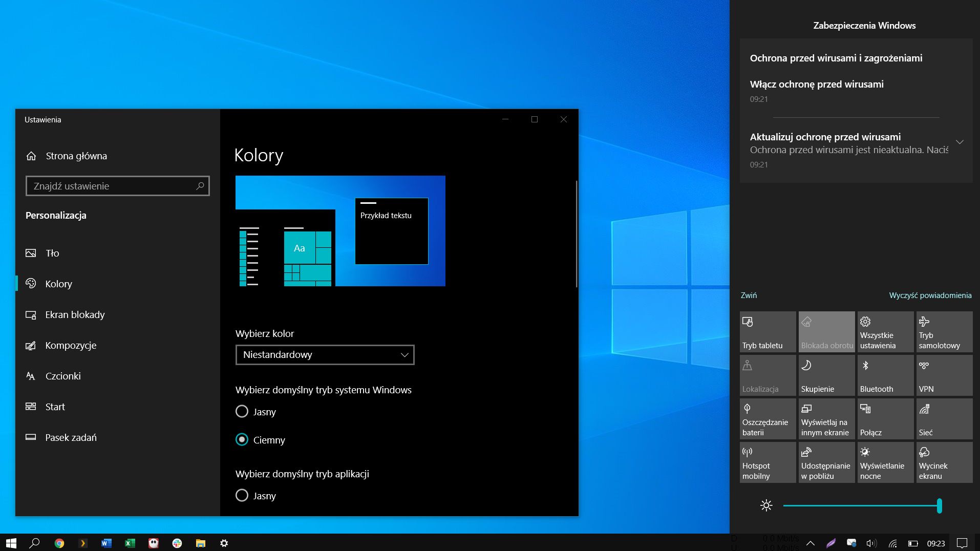Open the Kompozycje section
Viewport: 980px width, 551px height.
[71, 345]
